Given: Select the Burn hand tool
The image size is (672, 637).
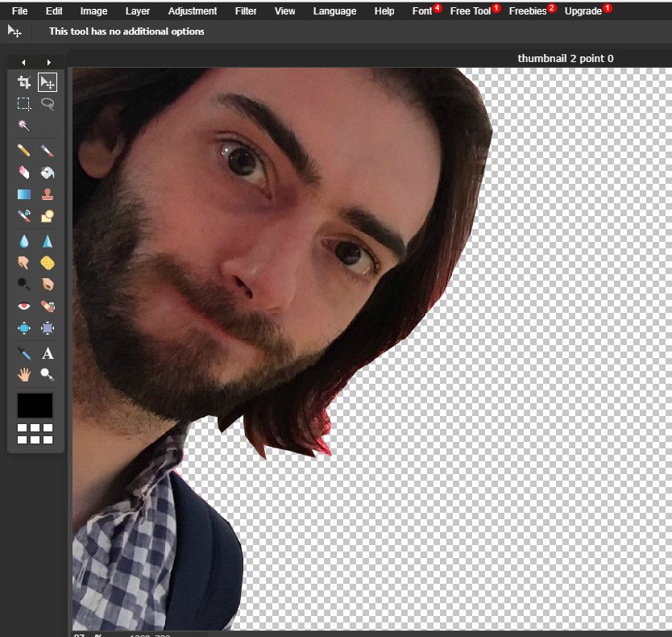Looking at the screenshot, I should click(48, 284).
